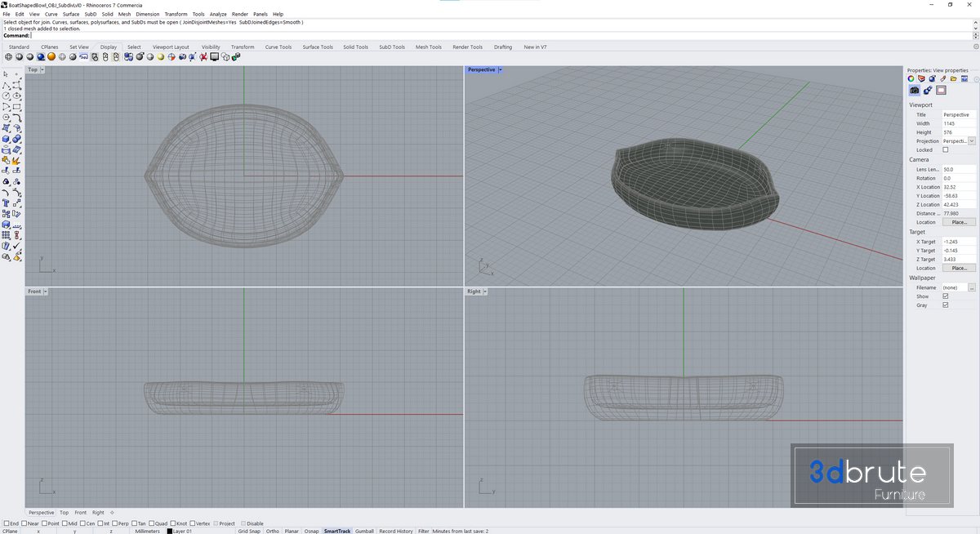Image resolution: width=980 pixels, height=534 pixels.
Task: Click the camera view properties icon
Action: tap(914, 91)
